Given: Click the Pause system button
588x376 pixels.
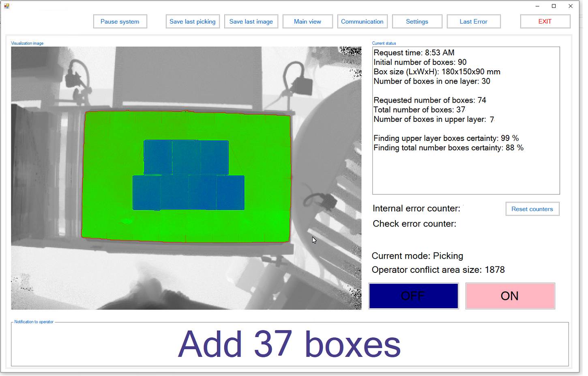Looking at the screenshot, I should tap(120, 22).
